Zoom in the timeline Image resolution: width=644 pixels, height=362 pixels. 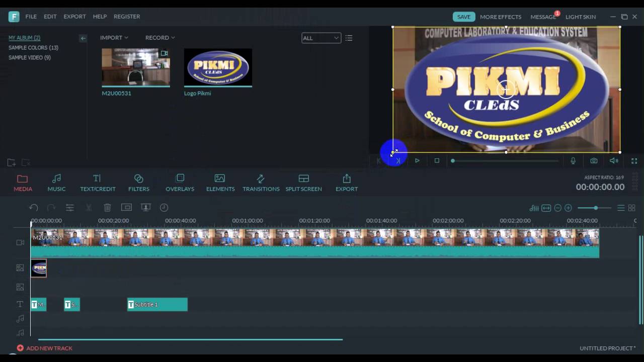(x=568, y=208)
